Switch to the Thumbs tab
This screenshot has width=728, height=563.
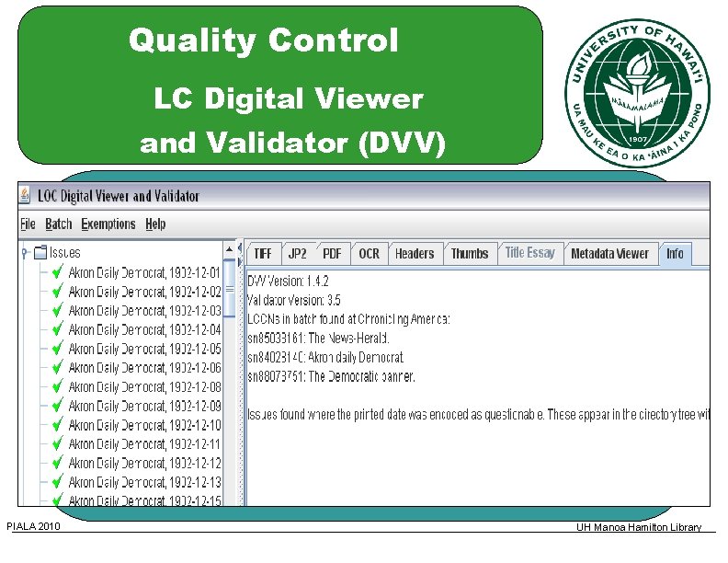coord(470,254)
